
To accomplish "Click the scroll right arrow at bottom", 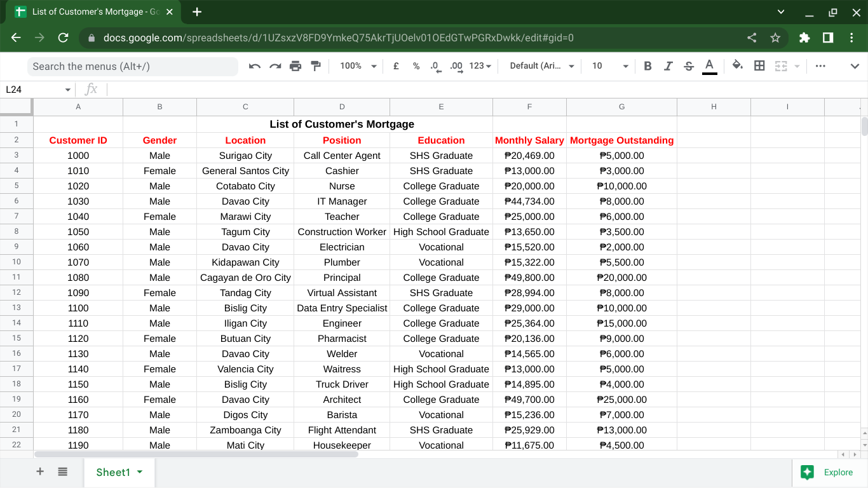I will coord(855,454).
